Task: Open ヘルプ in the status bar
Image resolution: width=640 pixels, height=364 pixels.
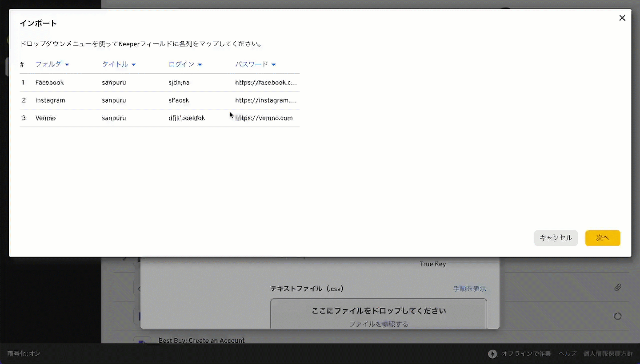Action: point(567,354)
